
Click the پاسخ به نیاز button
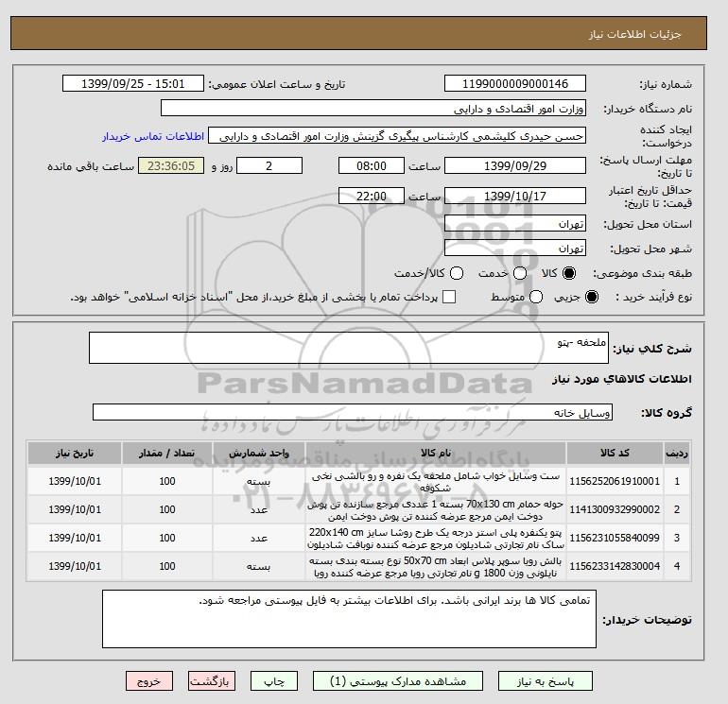(546, 681)
